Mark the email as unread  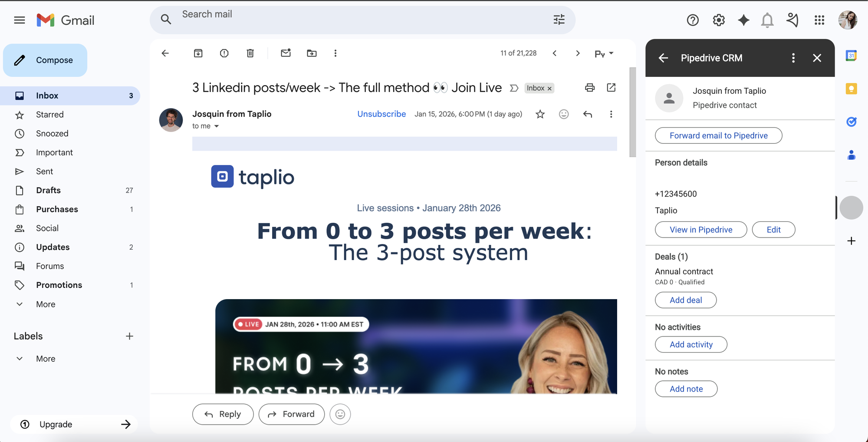(286, 53)
